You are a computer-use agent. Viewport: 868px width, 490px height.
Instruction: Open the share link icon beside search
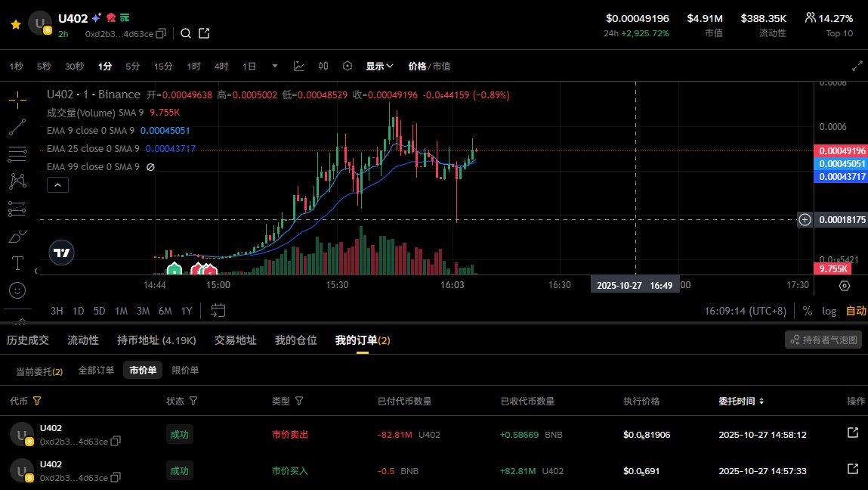pos(204,33)
